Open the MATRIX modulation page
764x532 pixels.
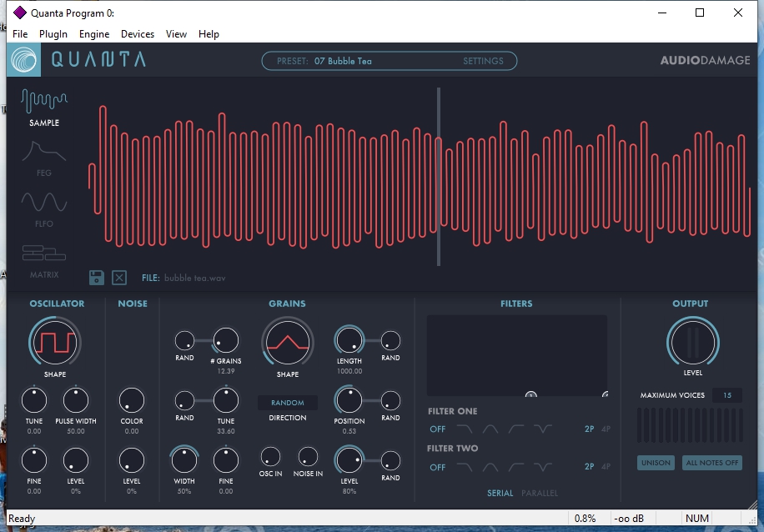[44, 261]
